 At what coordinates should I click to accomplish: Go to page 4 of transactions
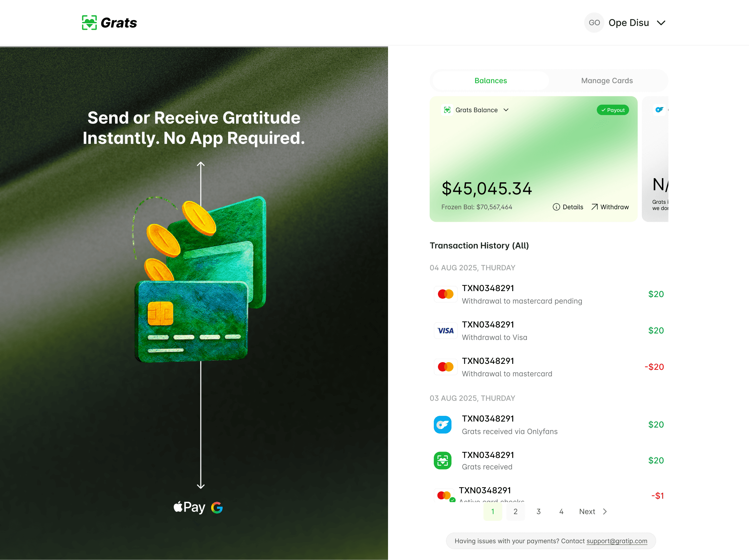pos(561,511)
